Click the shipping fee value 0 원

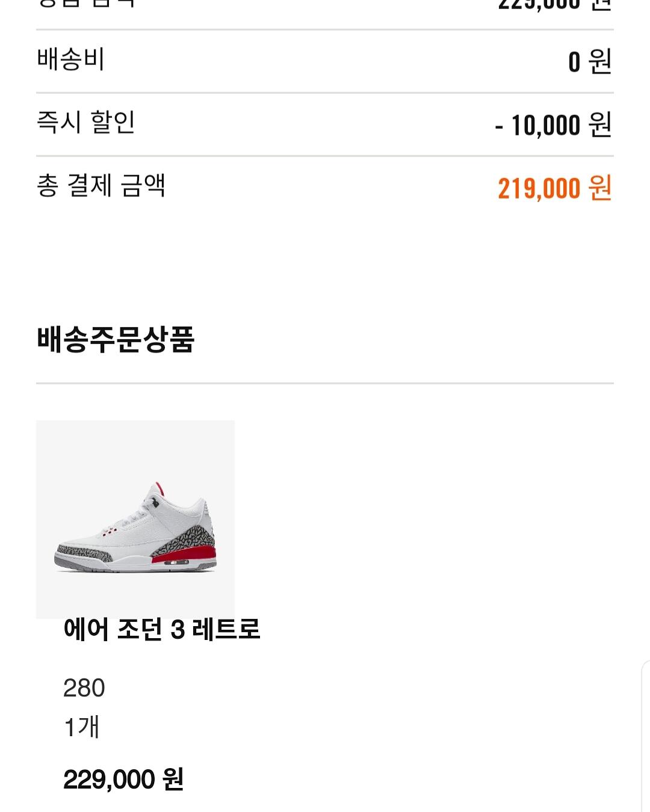pos(589,61)
